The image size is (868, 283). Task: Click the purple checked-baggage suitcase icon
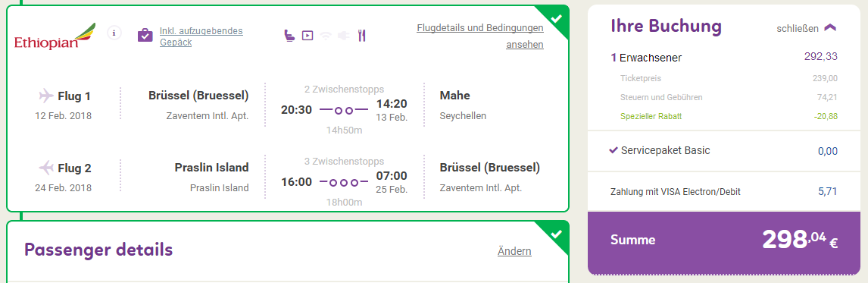(x=145, y=35)
